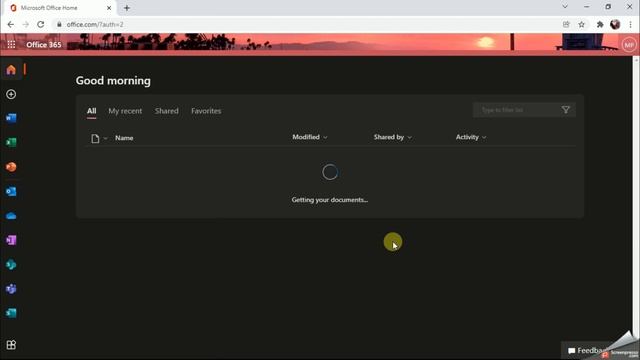View site lock information
The height and width of the screenshot is (360, 640).
[59, 24]
